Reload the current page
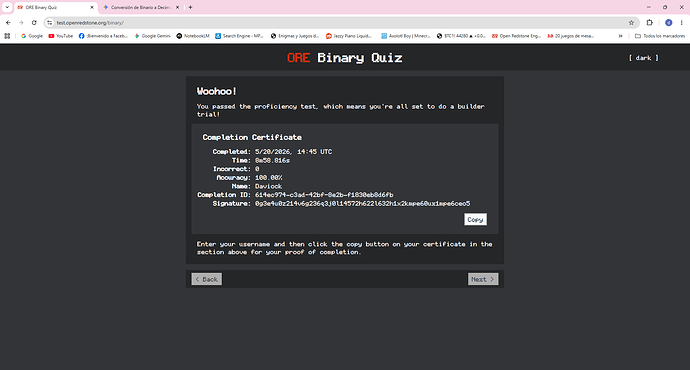The image size is (690, 370). 34,22
